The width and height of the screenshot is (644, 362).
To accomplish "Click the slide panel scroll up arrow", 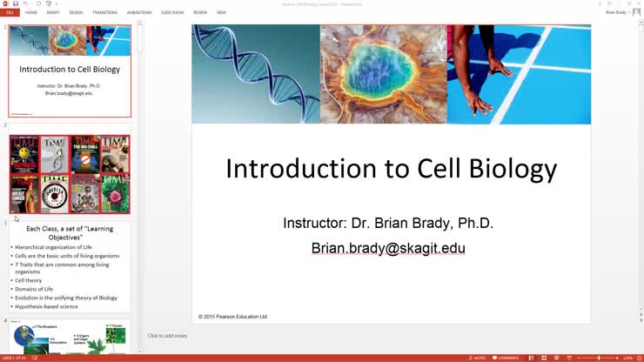I will (139, 23).
